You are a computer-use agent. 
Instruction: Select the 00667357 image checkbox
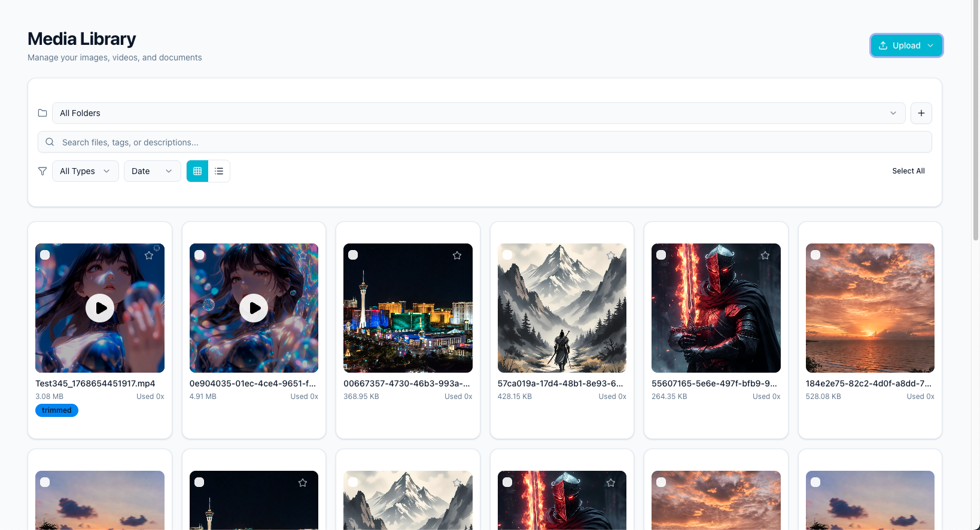tap(353, 255)
